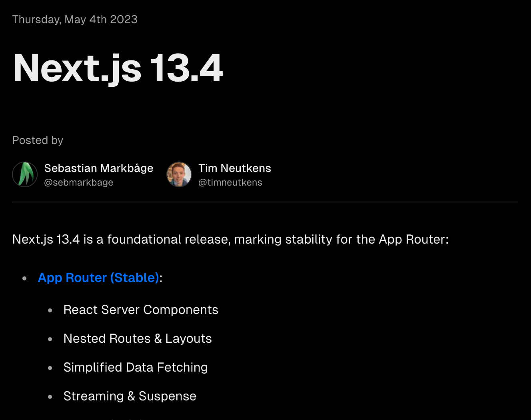Open the @timneutkens handle

(230, 182)
